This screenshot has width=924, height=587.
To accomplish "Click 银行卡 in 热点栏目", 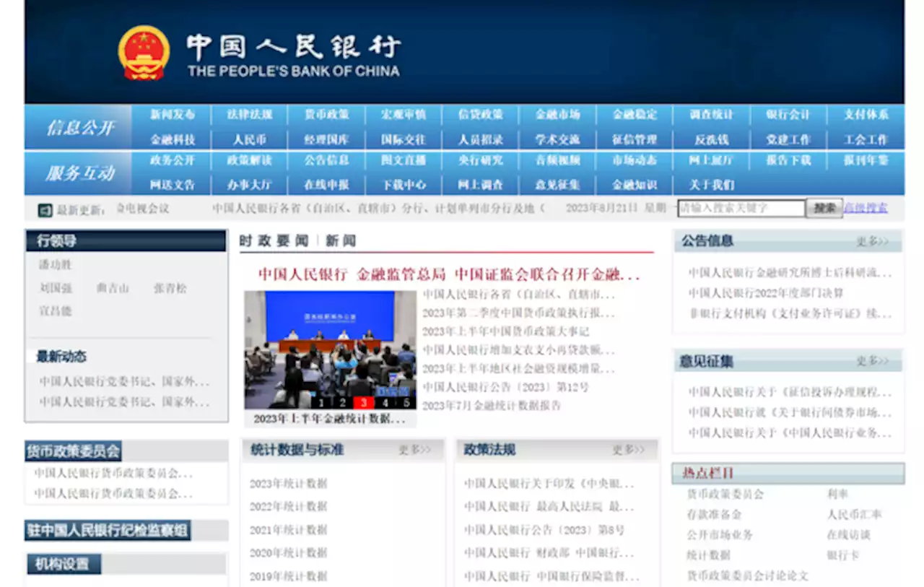I will pyautogui.click(x=843, y=555).
